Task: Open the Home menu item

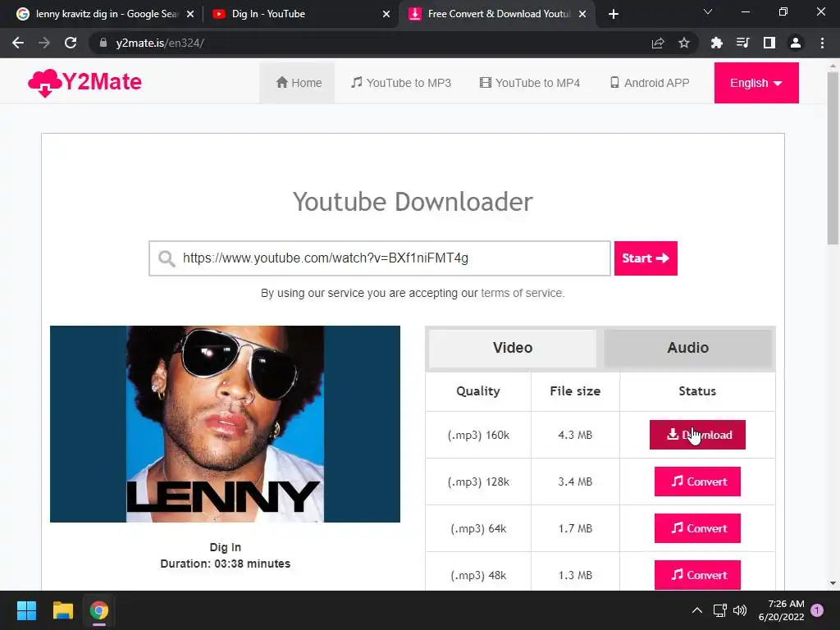Action: tap(298, 83)
